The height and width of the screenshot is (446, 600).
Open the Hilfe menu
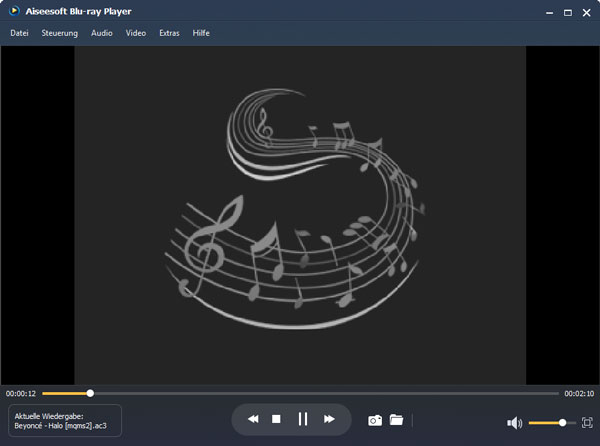pyautogui.click(x=202, y=33)
